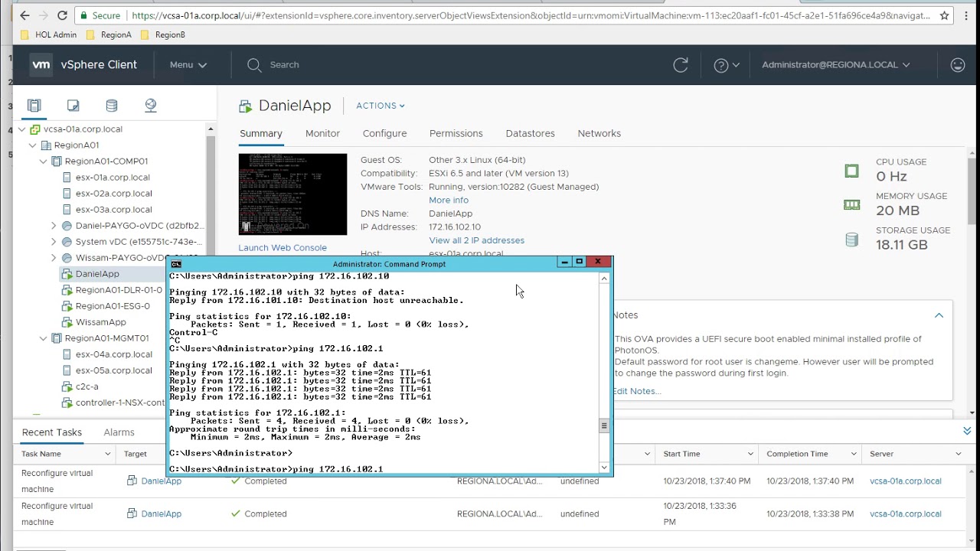Click the DanielApp console thumbnail

(292, 194)
